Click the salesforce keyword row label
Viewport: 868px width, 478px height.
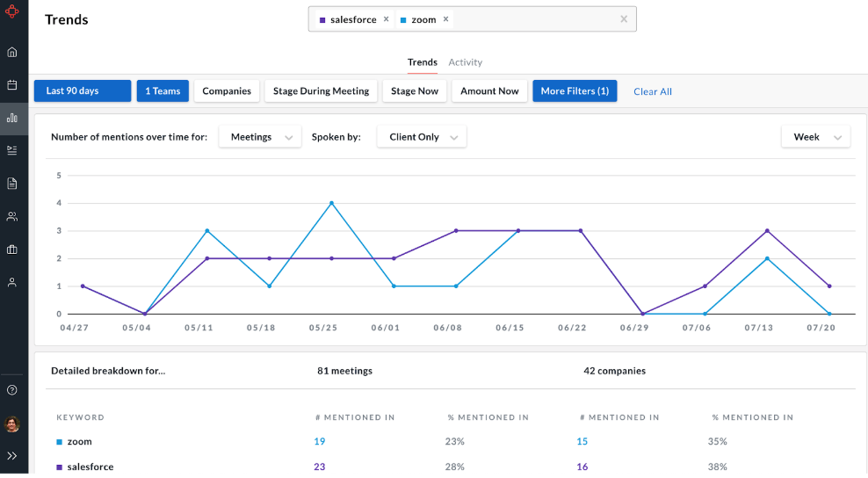(x=90, y=467)
